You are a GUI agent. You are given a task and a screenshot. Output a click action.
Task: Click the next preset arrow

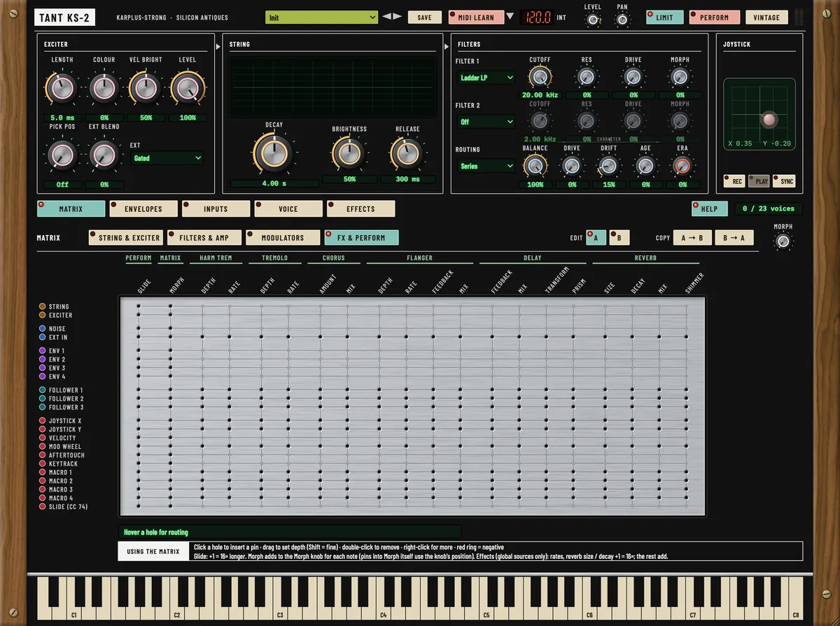tap(398, 17)
